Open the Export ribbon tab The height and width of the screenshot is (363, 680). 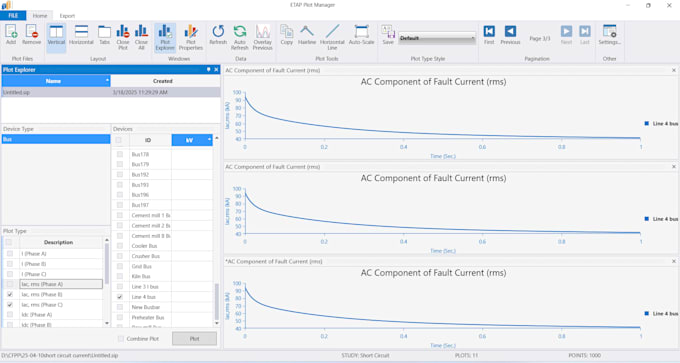point(67,16)
